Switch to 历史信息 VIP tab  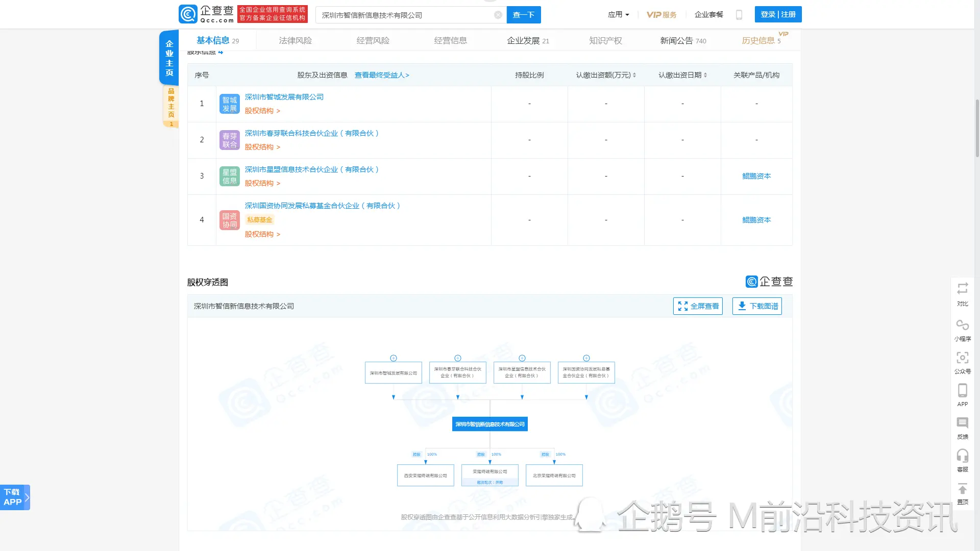tap(761, 41)
